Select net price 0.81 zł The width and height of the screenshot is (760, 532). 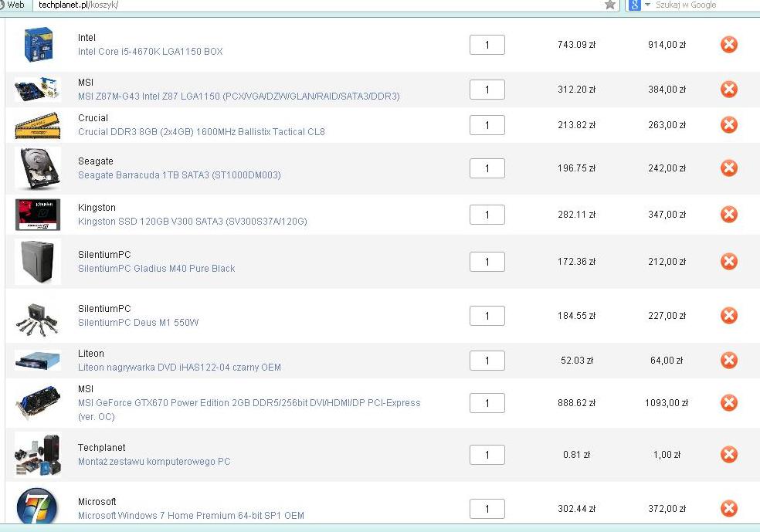pos(576,455)
